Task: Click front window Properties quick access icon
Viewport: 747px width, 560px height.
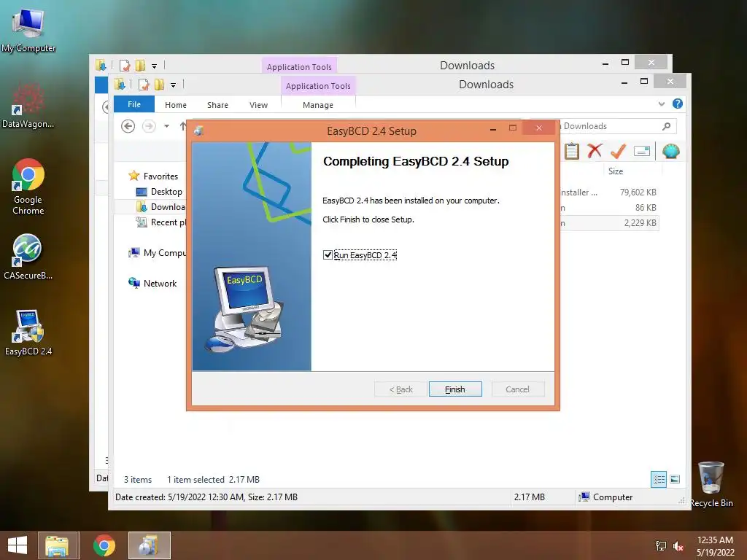Action: point(144,85)
